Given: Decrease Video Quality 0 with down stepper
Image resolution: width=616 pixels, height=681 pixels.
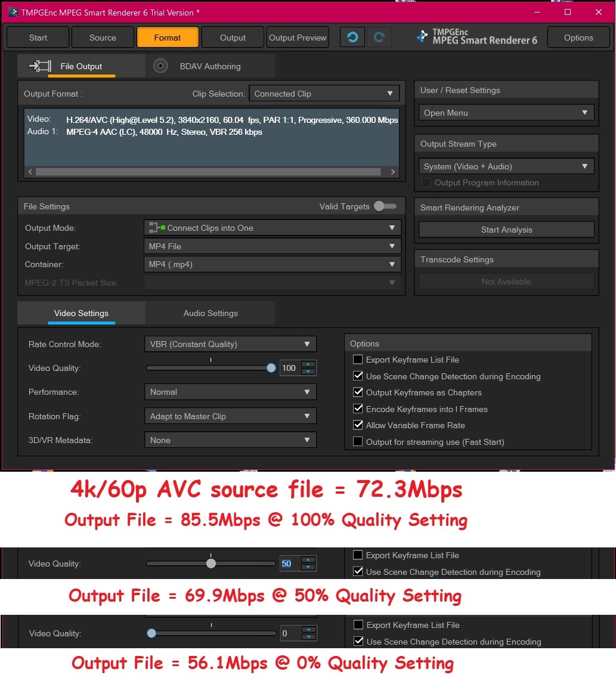Looking at the screenshot, I should pos(309,637).
